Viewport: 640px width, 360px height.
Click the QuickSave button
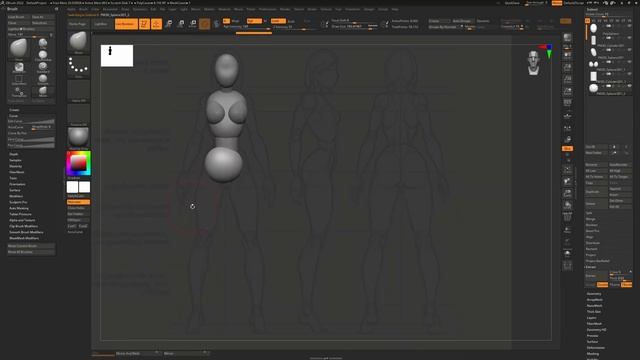(512, 3)
